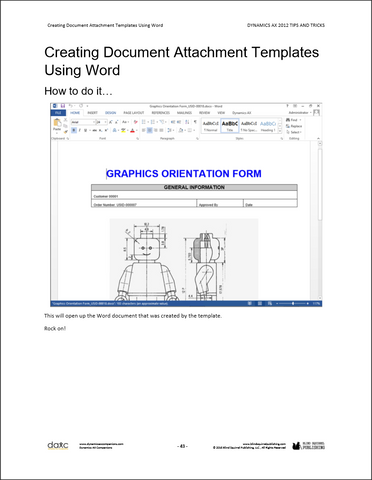Click the Clear Formatting eraser icon
Image resolution: width=372 pixels, height=480 pixels.
(x=136, y=122)
